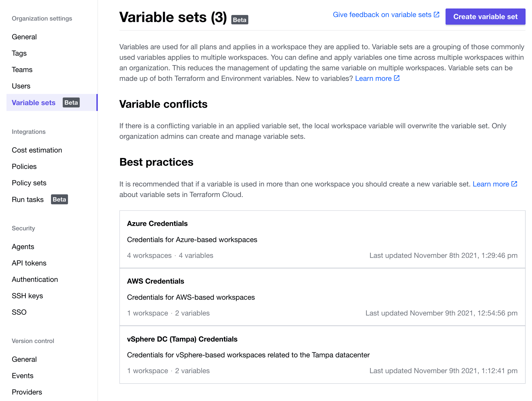The height and width of the screenshot is (401, 532).
Task: Open the SSO settings page
Action: pos(19,312)
